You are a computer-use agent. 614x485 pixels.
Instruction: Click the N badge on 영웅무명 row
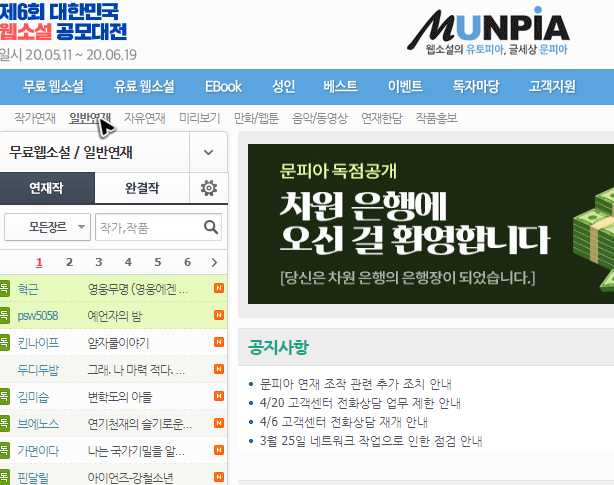pos(219,288)
